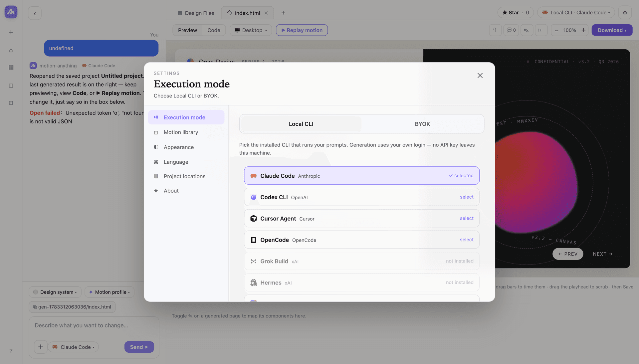The height and width of the screenshot is (364, 639).
Task: Select OpenCode as the execution CLI
Action: coord(362,240)
